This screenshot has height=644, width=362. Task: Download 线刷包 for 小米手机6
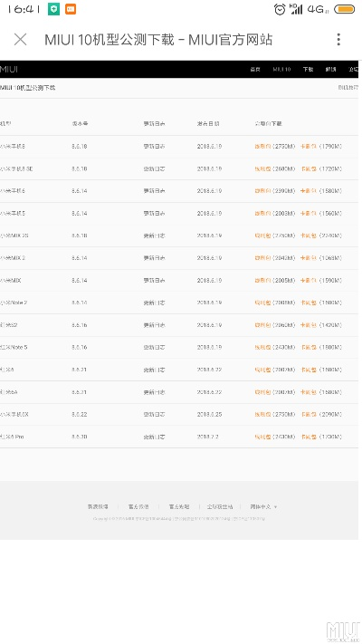click(262, 191)
